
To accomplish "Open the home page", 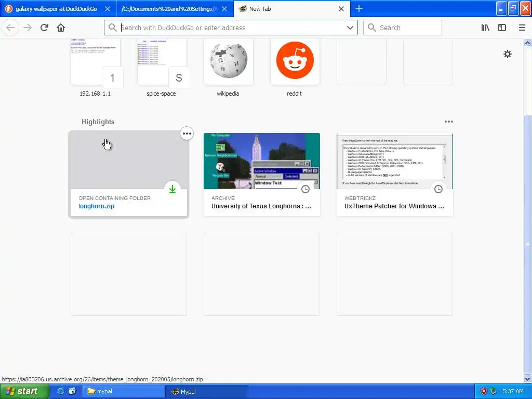I will coord(61,28).
